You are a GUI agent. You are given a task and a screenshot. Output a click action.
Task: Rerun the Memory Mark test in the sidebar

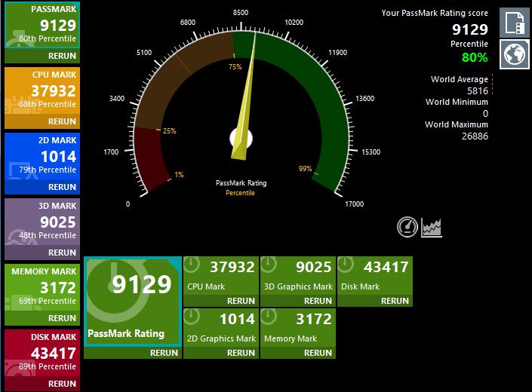click(x=62, y=318)
